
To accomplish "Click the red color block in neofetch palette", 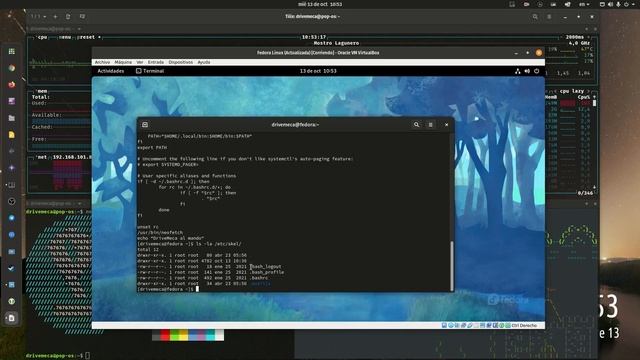I will click(165, 336).
